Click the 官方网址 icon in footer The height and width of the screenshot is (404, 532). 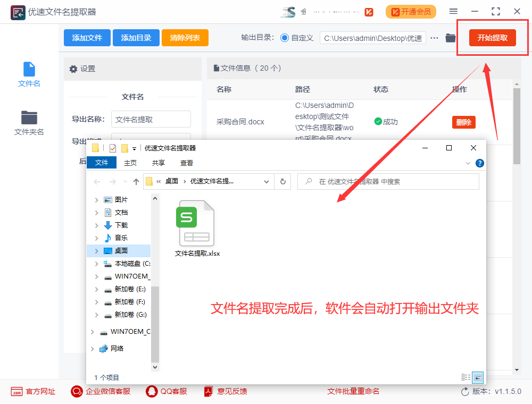click(x=16, y=391)
